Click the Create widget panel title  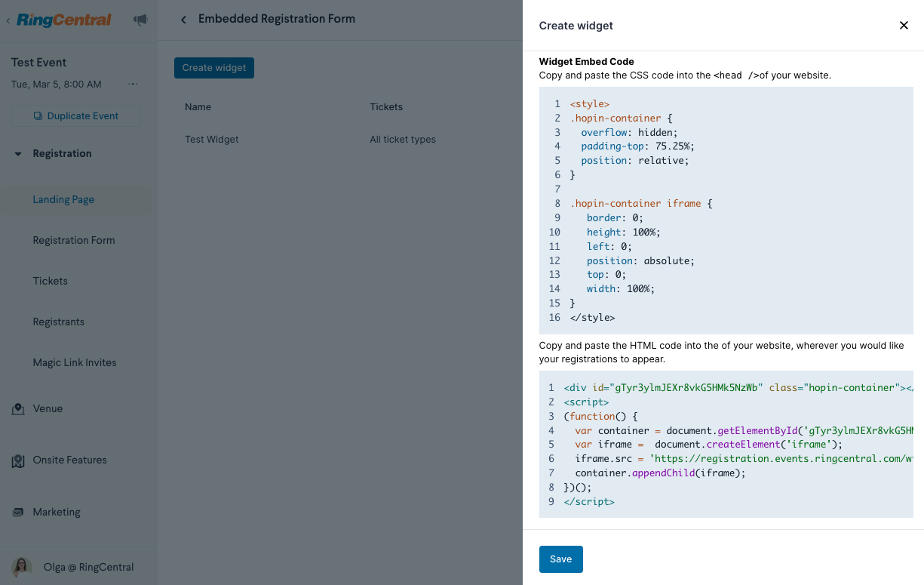tap(576, 26)
